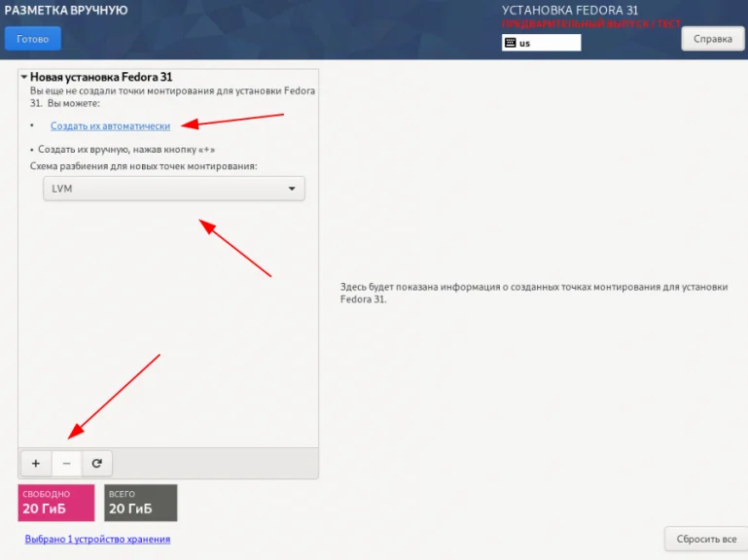Click the РАЗМЕТКА ВРУЧНУЮ title text
The image size is (748, 560).
click(66, 10)
